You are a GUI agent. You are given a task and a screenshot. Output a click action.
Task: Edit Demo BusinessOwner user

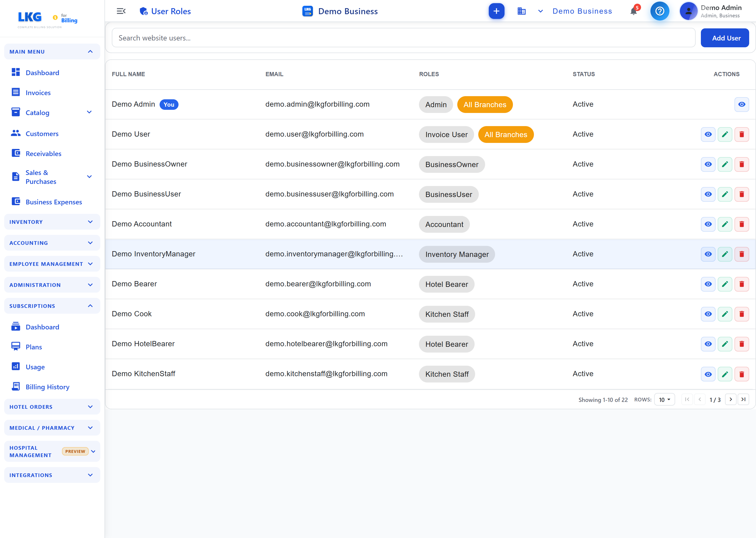pos(724,164)
